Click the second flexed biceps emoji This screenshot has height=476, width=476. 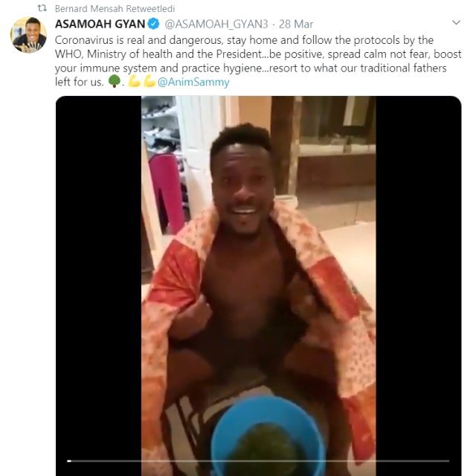pyautogui.click(x=149, y=81)
